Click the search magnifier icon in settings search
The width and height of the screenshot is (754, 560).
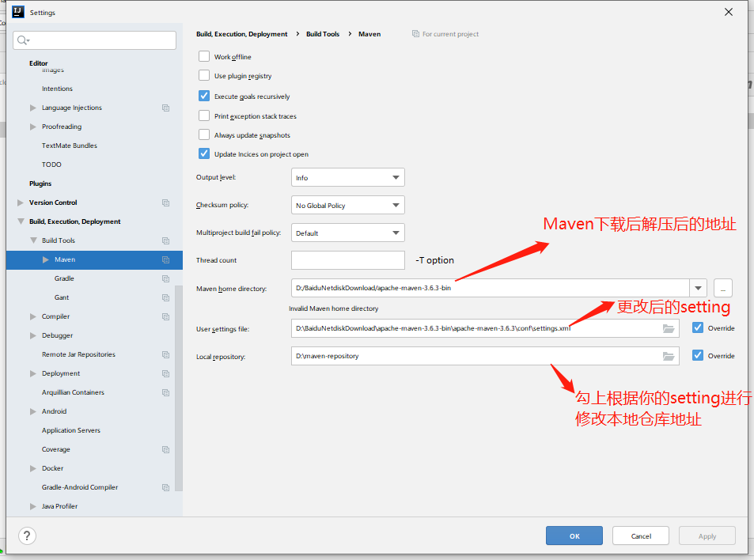(23, 40)
